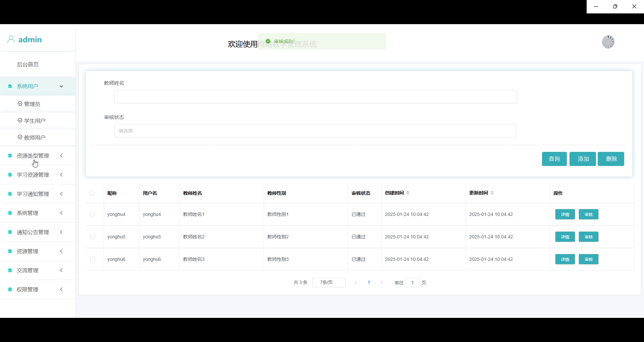Focus the 教师姓名 input field

click(315, 97)
